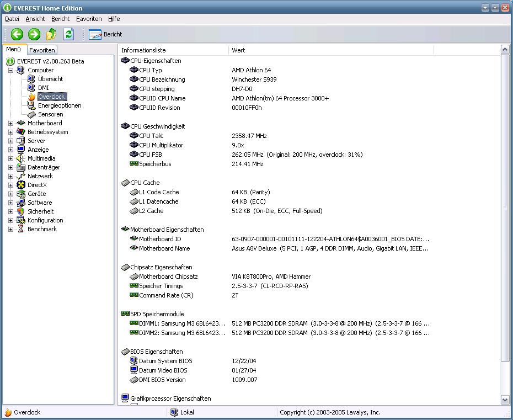Expand the Geräte tree node
Screen dimensions: 513x420
[x=11, y=194]
